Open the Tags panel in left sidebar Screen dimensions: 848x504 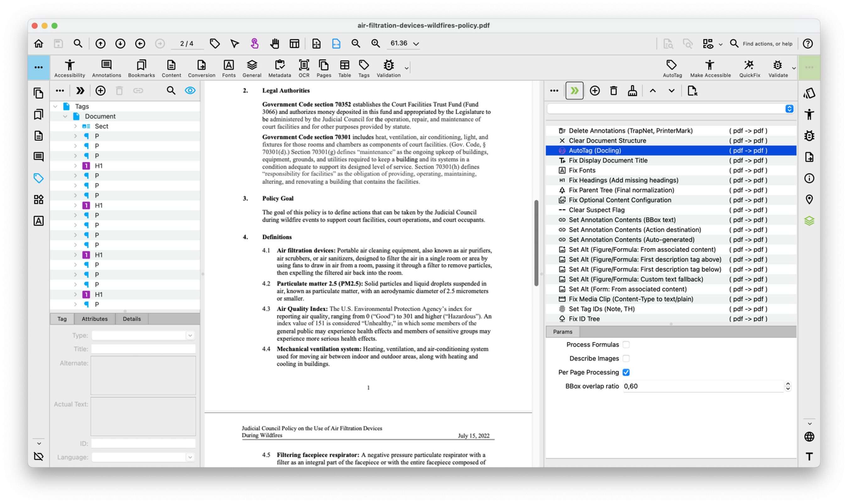38,178
